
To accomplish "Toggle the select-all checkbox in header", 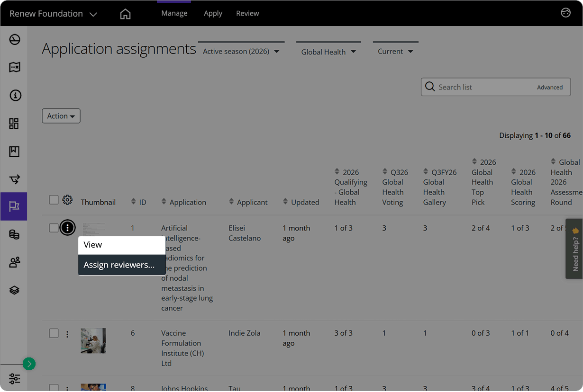I will click(x=54, y=200).
